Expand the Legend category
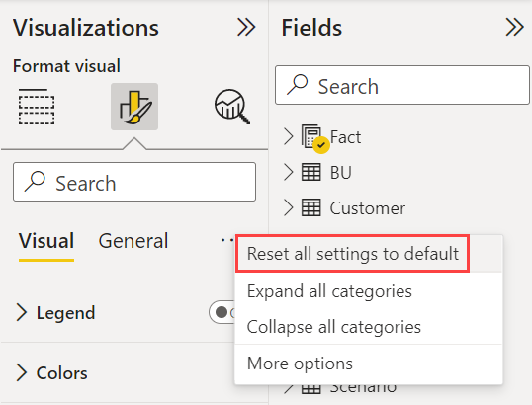The width and height of the screenshot is (532, 405). pos(22,312)
